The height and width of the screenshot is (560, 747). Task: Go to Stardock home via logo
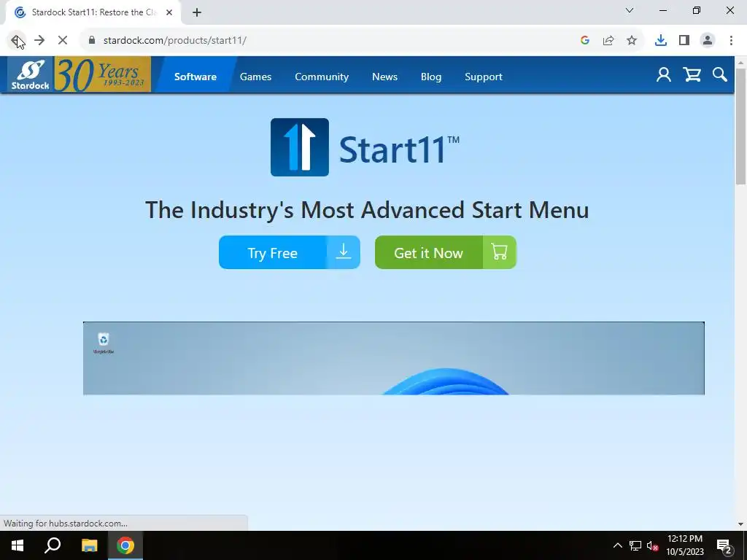(31, 75)
